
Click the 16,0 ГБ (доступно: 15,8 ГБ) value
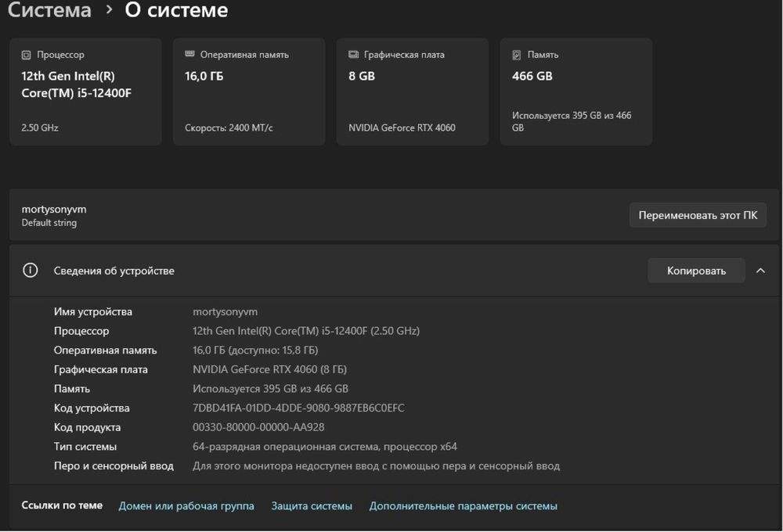pyautogui.click(x=255, y=350)
